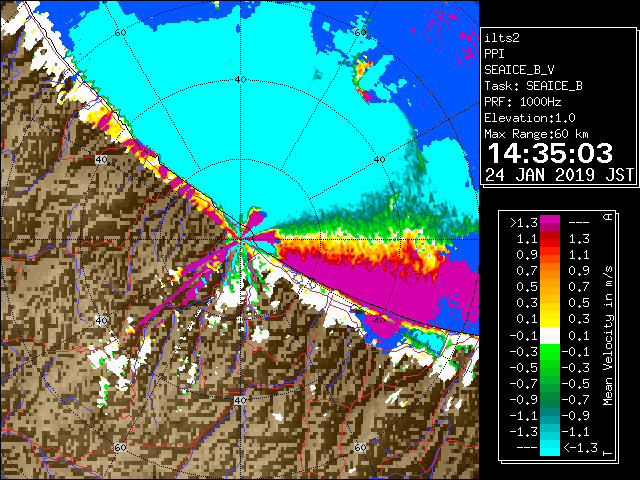This screenshot has width=640, height=480.
Task: Click the southeast '60' range ring label
Action: (360, 448)
